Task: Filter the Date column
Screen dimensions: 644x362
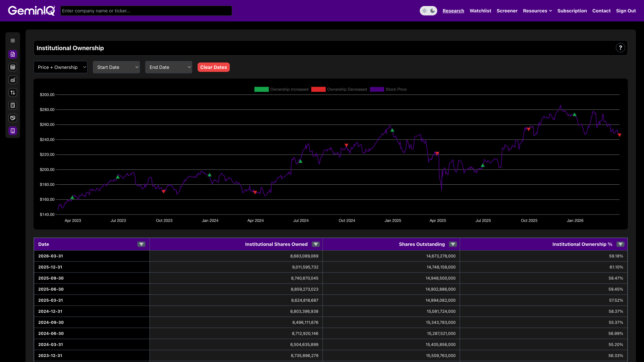Action: click(x=142, y=244)
